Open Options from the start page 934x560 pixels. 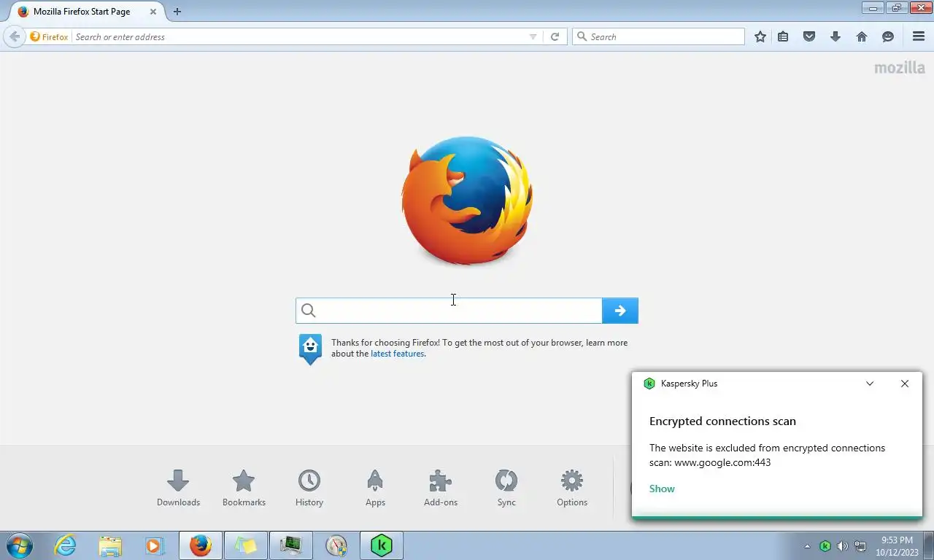(572, 488)
